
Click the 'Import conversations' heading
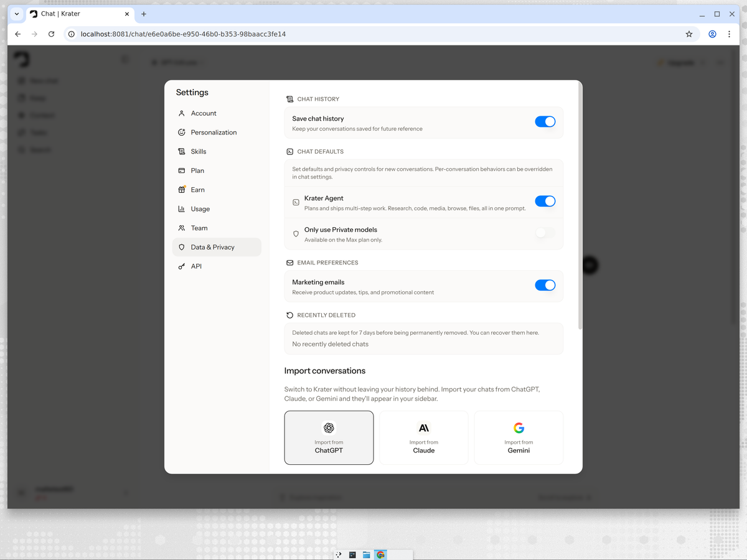tap(325, 371)
